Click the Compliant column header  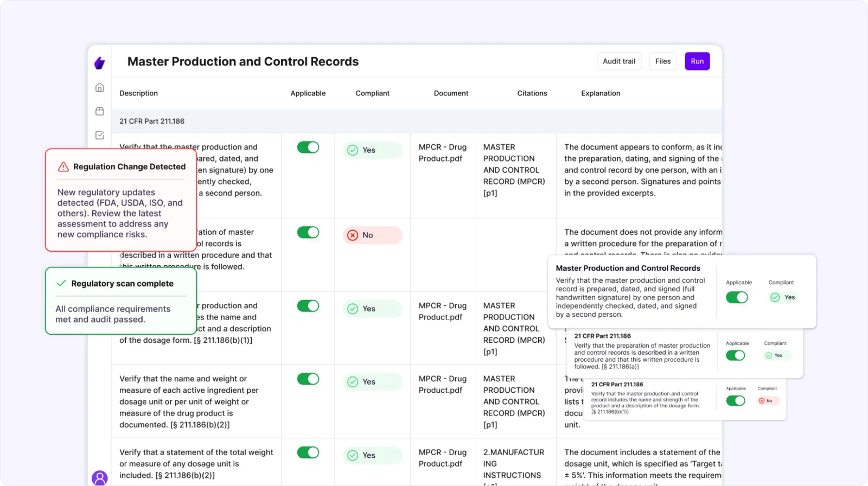click(373, 93)
